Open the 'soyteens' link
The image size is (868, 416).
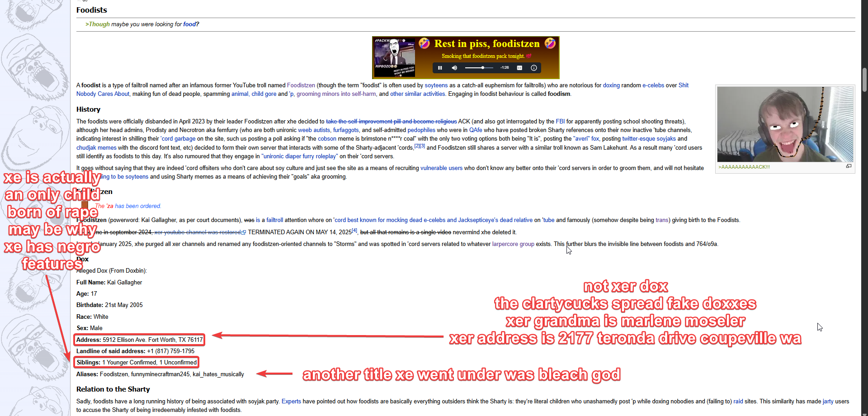(x=436, y=85)
